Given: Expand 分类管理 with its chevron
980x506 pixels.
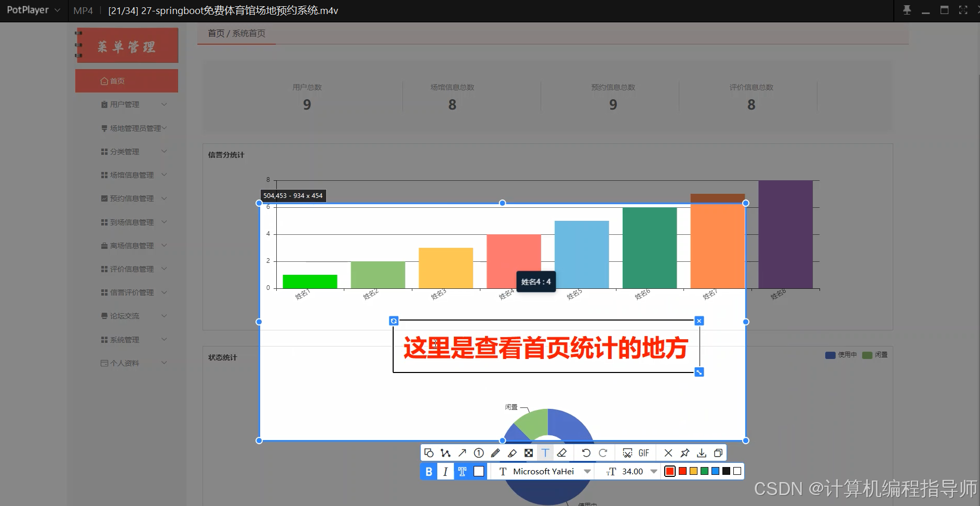Looking at the screenshot, I should (x=164, y=151).
